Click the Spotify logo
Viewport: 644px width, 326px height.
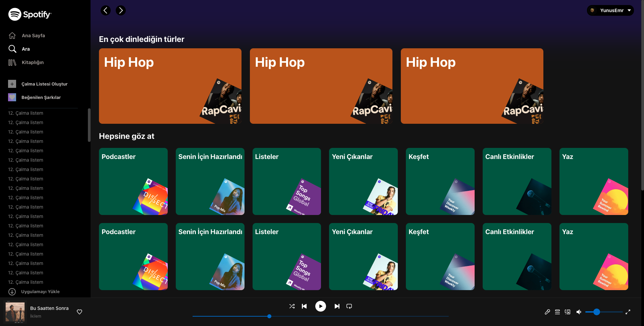tap(30, 14)
